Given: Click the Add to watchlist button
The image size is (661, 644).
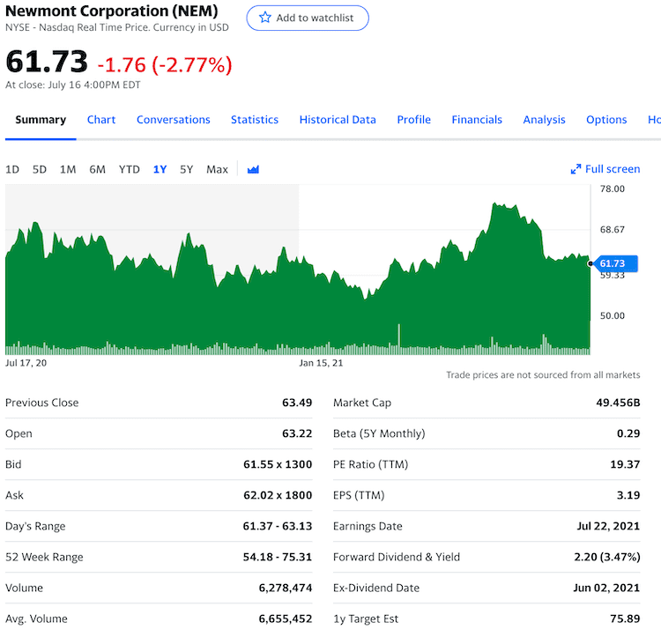Looking at the screenshot, I should [308, 18].
